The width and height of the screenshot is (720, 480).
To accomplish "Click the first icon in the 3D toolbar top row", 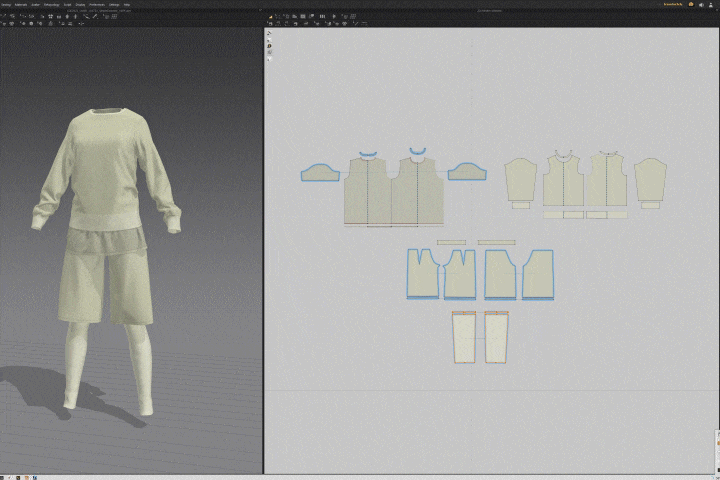I will [x=4, y=16].
